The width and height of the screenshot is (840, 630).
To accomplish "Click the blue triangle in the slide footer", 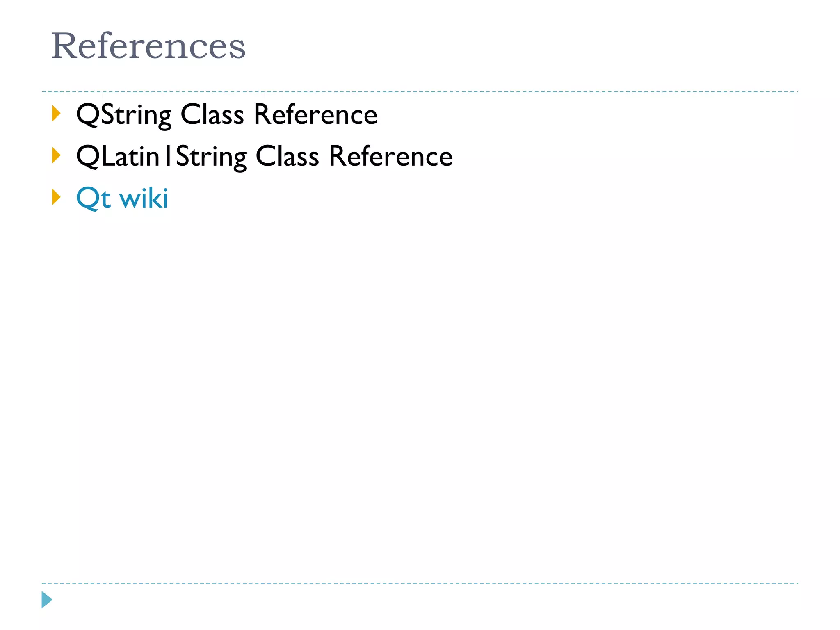I will [47, 600].
